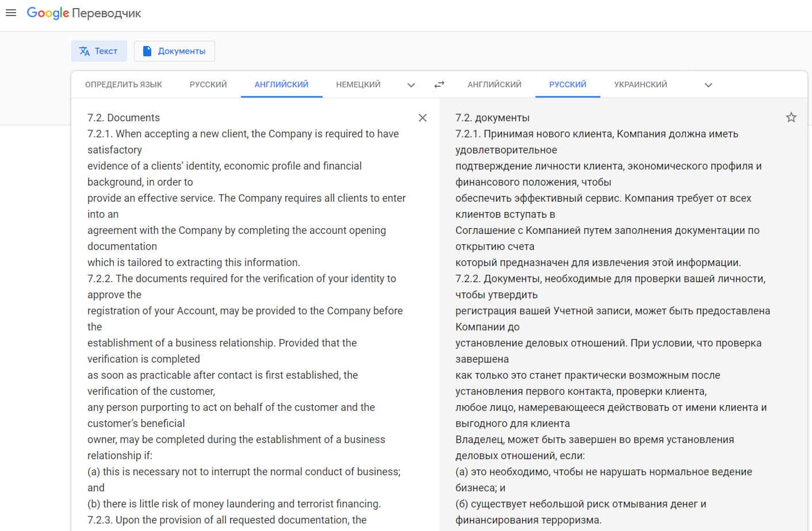Select Русский target language tab

pyautogui.click(x=568, y=84)
